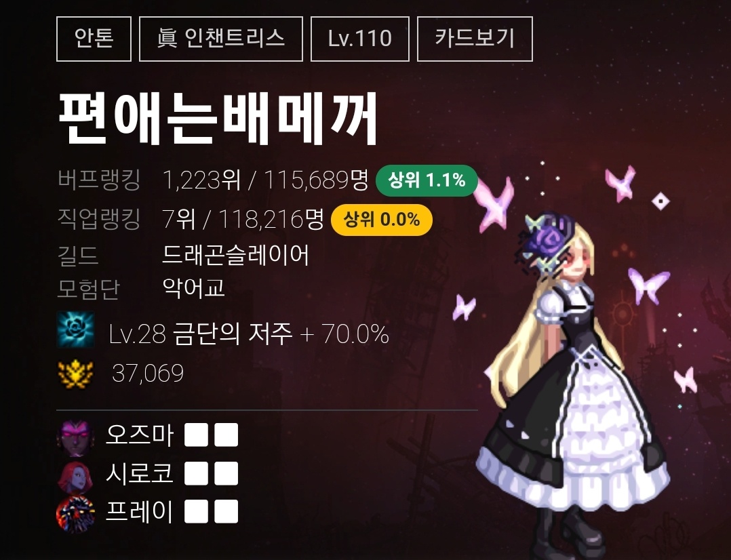
Task: Click the yellow 상위 0.0% badge
Action: [381, 219]
